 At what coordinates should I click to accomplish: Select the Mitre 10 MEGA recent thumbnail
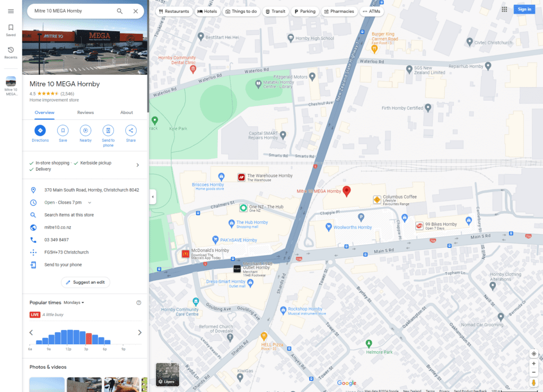click(x=11, y=86)
